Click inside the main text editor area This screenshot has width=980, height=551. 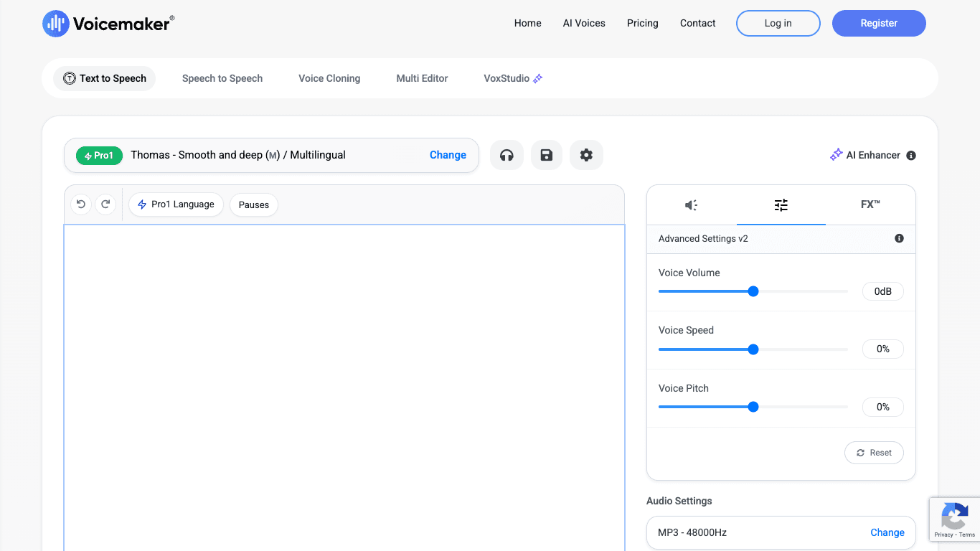[344, 387]
